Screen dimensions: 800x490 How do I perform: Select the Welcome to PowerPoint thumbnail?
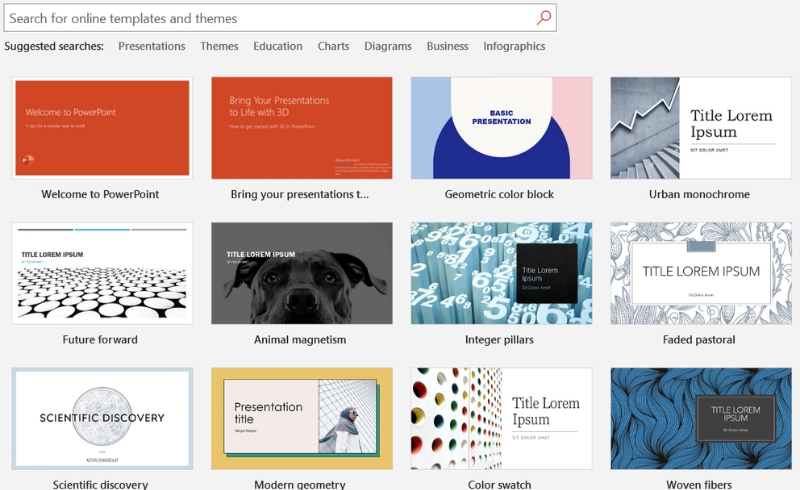tap(102, 128)
